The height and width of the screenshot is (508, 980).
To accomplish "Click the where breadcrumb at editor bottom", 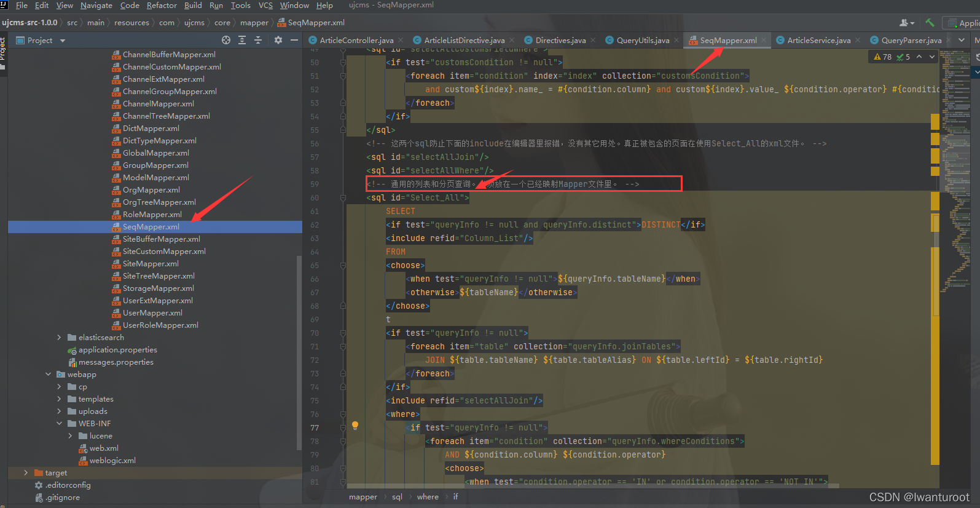I will [428, 497].
